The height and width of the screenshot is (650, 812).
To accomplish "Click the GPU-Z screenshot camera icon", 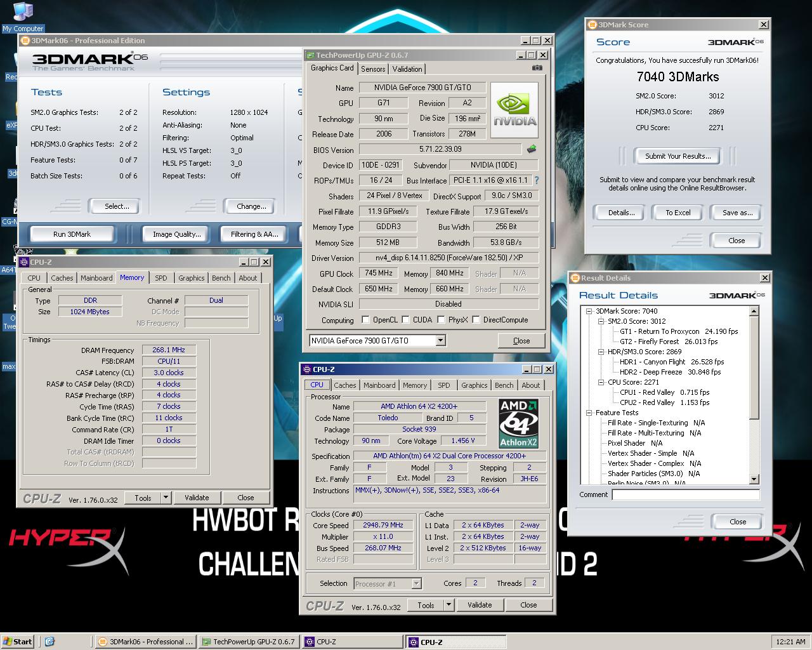I will pos(537,68).
